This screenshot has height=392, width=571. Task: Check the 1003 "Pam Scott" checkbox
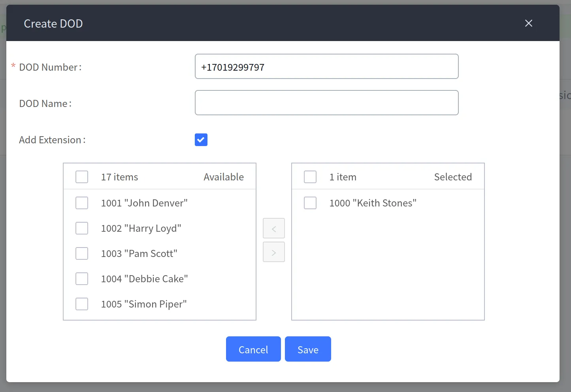(82, 253)
